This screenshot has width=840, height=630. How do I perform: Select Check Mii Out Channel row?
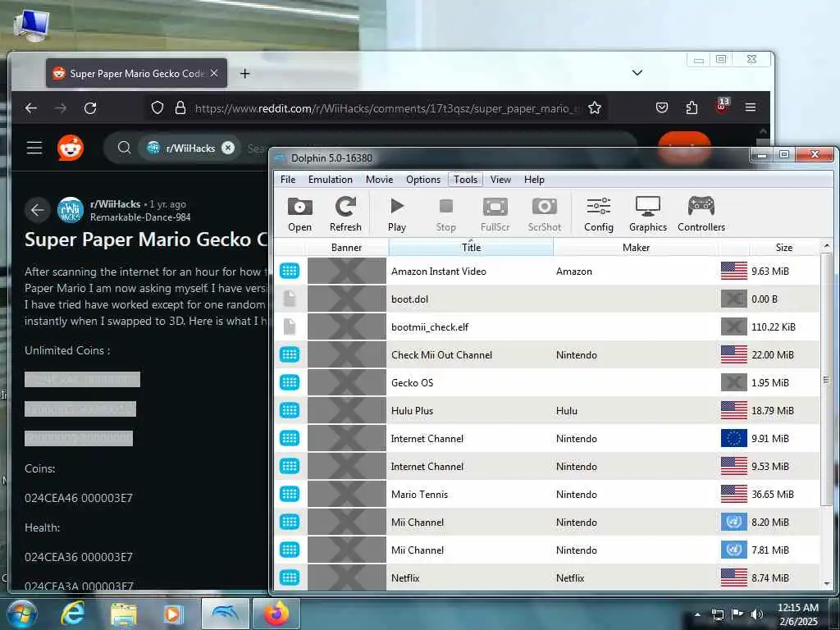tap(546, 354)
